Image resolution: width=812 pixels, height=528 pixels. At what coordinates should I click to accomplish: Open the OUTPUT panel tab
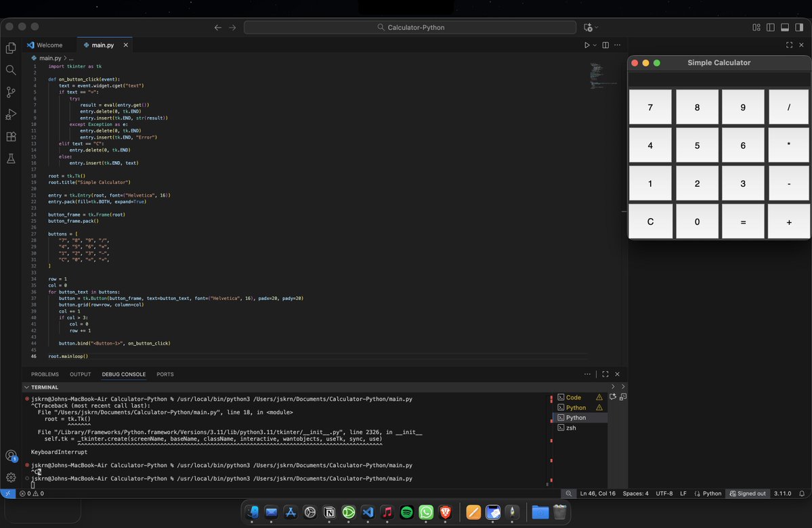point(81,374)
